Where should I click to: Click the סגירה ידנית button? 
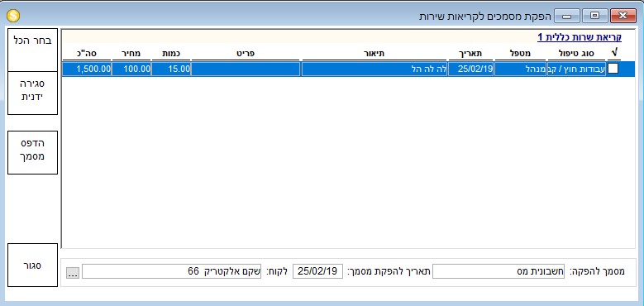tap(32, 93)
